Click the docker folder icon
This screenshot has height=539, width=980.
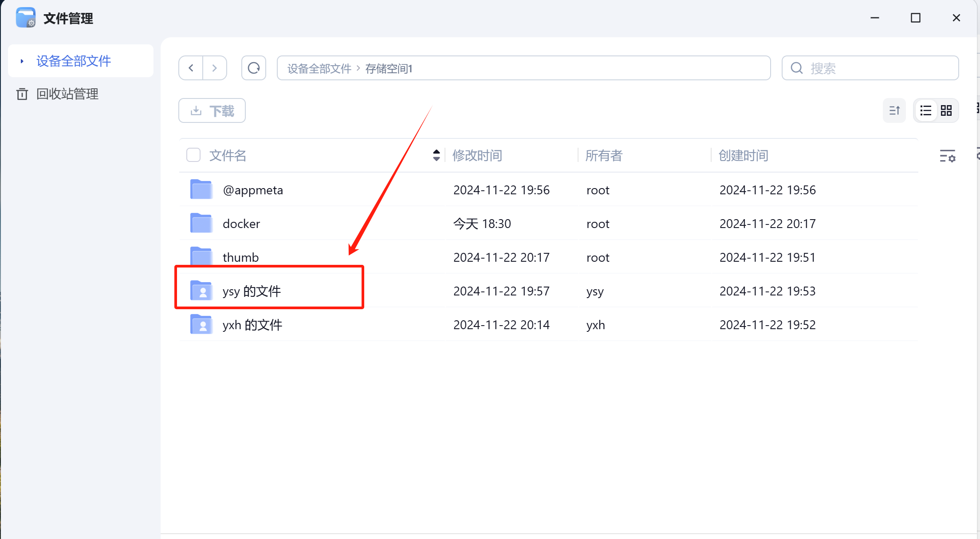click(201, 223)
